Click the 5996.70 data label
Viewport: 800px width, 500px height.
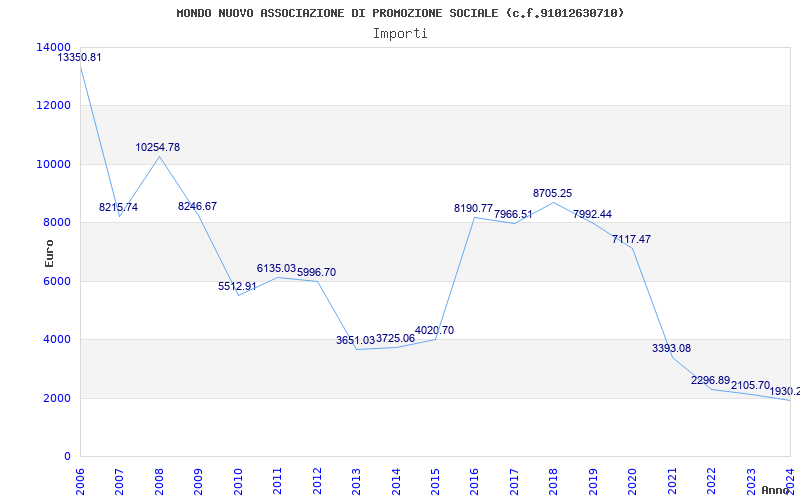click(x=316, y=272)
